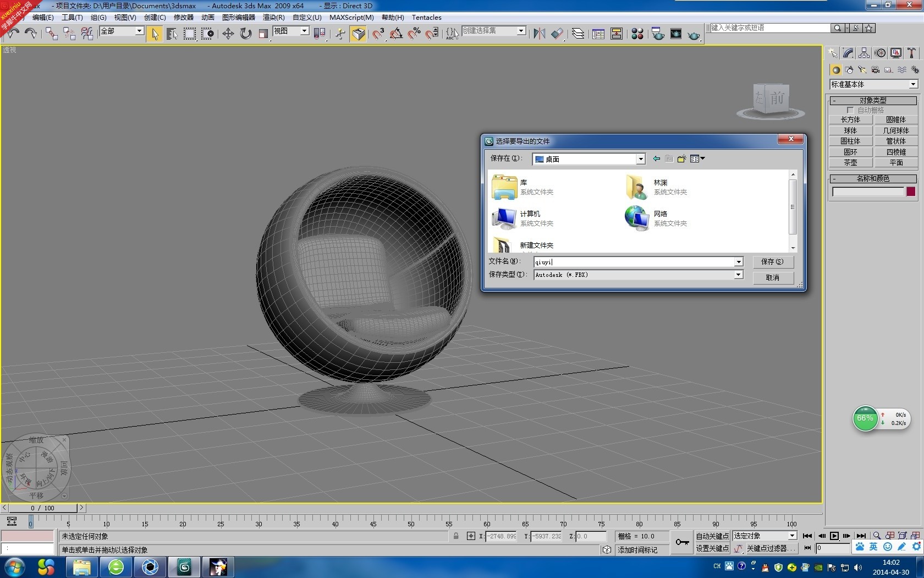The image size is (924, 578).
Task: Toggle Spinner Snap
Action: click(432, 34)
